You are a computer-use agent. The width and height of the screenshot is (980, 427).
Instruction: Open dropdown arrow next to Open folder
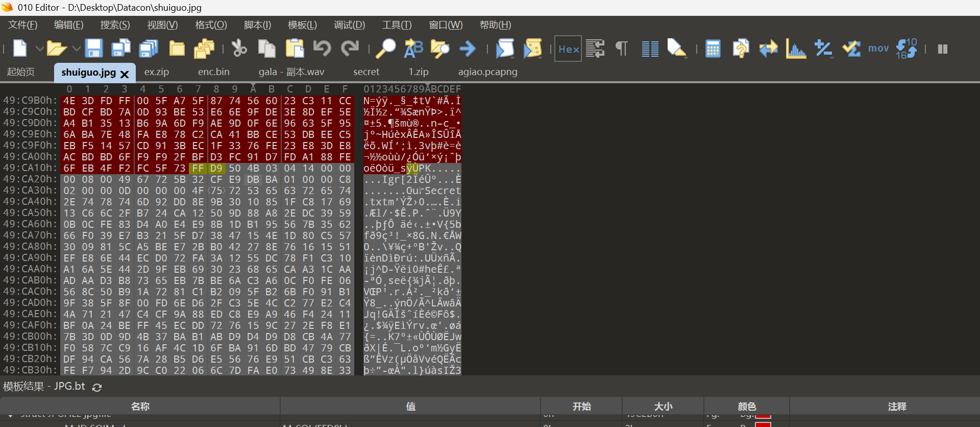coord(77,49)
